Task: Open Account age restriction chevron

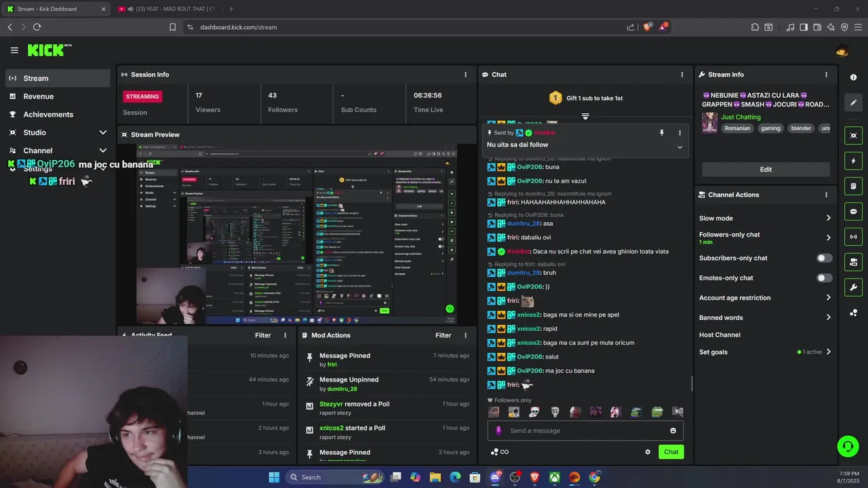Action: 828,298
